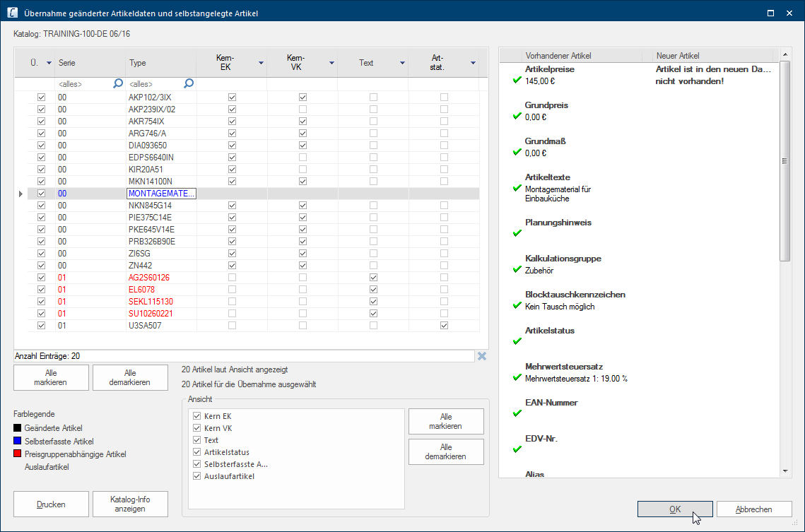Toggle Kern-EK checkbox for AKP102/3IX
The height and width of the screenshot is (532, 805).
232,97
